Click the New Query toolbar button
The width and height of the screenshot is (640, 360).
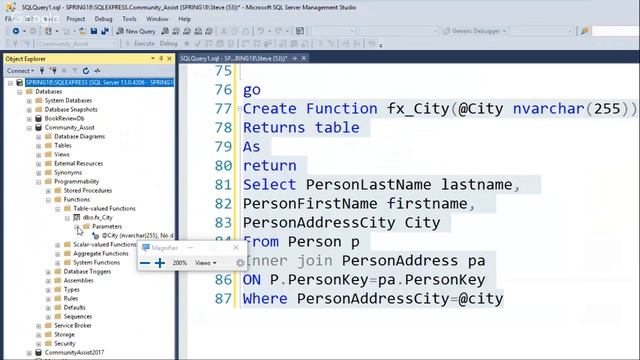click(136, 31)
